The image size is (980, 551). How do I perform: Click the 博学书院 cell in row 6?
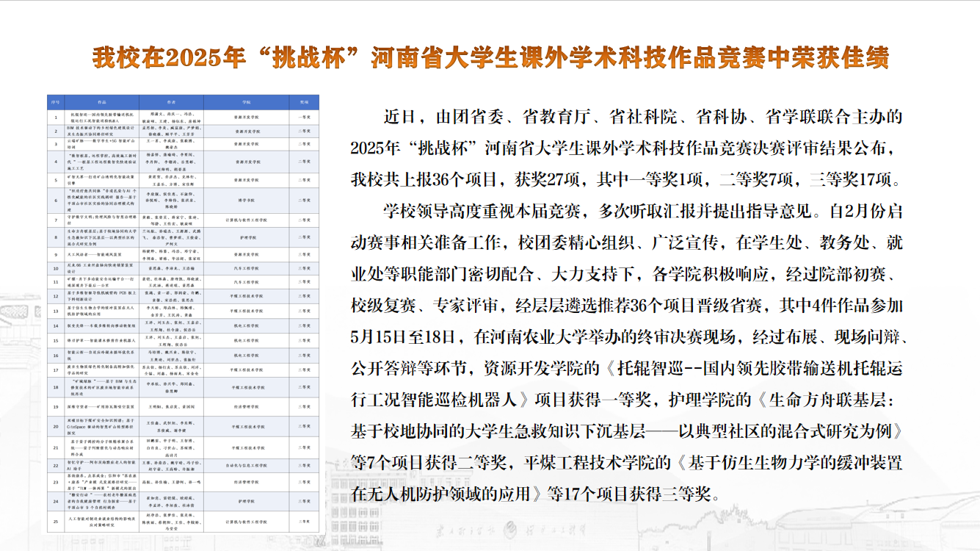click(x=247, y=199)
